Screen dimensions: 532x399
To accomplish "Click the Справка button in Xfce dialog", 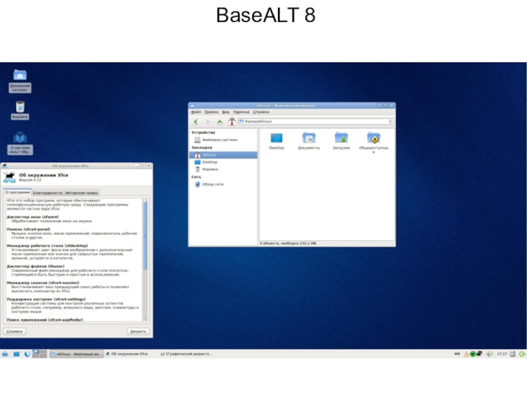I will pos(15,331).
